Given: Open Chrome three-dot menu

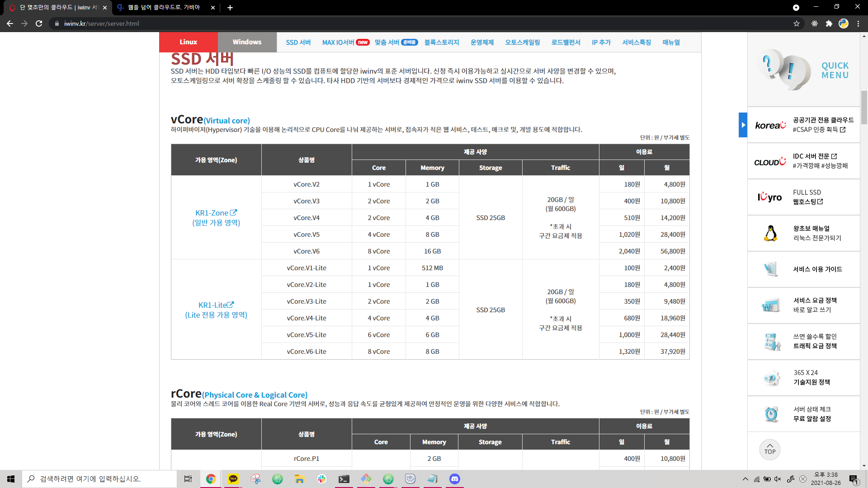Looking at the screenshot, I should tap(858, 23).
